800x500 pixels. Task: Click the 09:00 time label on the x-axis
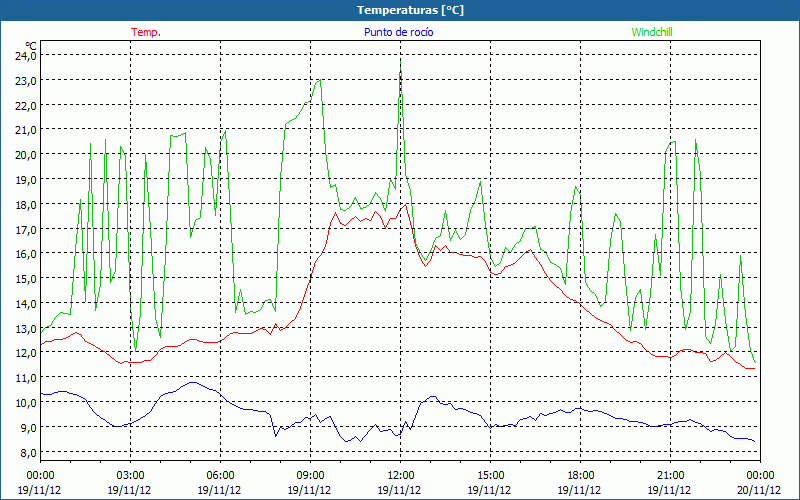[x=311, y=476]
